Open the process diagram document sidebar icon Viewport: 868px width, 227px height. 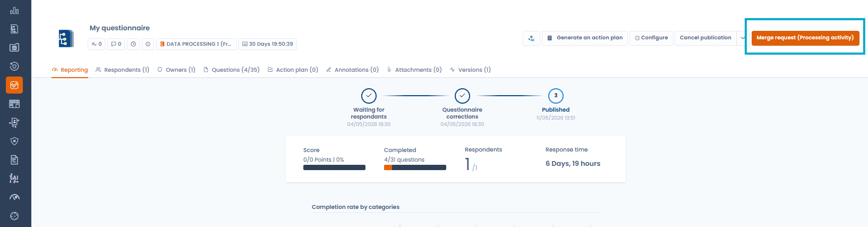(14, 29)
